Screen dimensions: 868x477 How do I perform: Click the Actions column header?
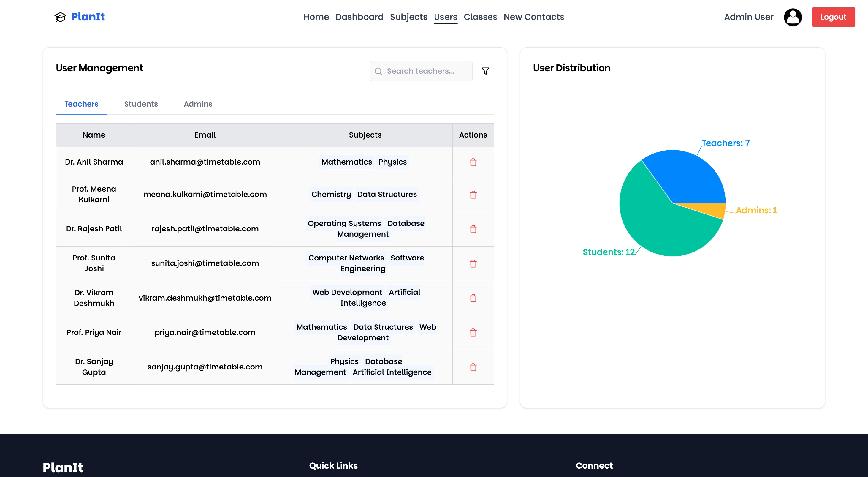(x=473, y=135)
